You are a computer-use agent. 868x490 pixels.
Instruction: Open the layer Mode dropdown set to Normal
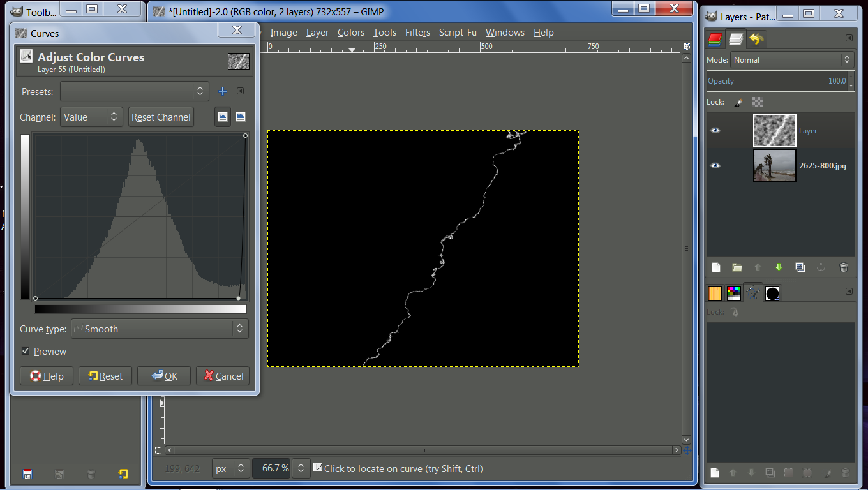[x=792, y=59]
